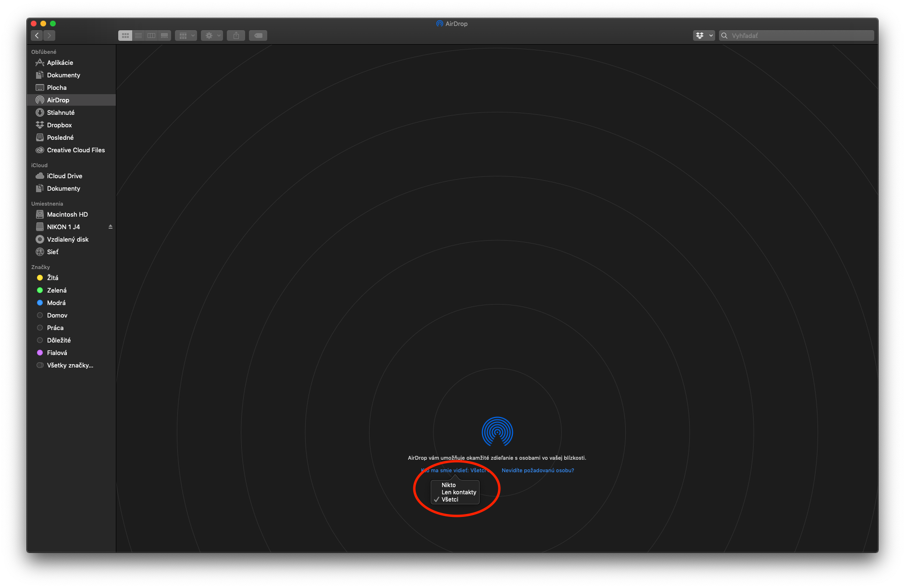Click the 'Kto ma smie vidieť' link

click(455, 470)
